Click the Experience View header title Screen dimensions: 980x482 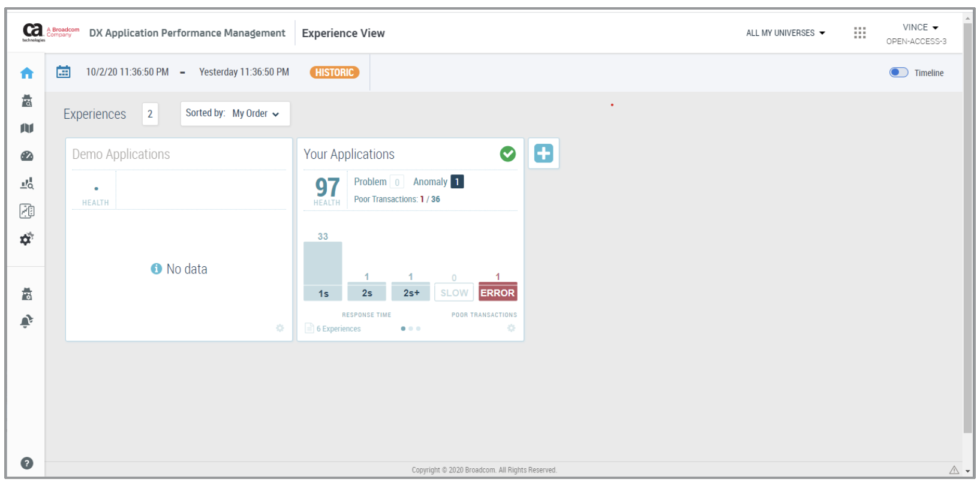click(343, 34)
